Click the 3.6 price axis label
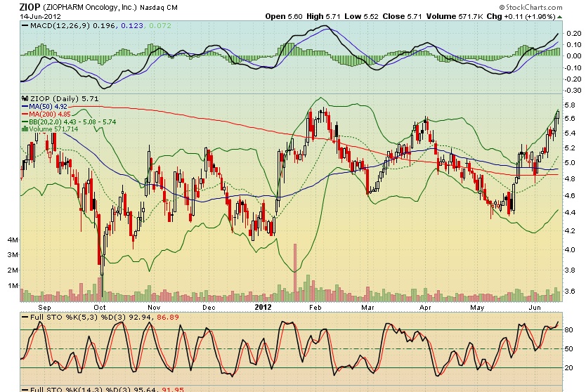 point(570,291)
